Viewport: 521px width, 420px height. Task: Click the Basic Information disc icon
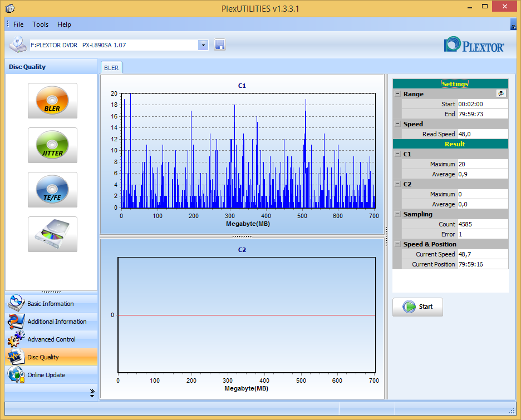click(16, 303)
